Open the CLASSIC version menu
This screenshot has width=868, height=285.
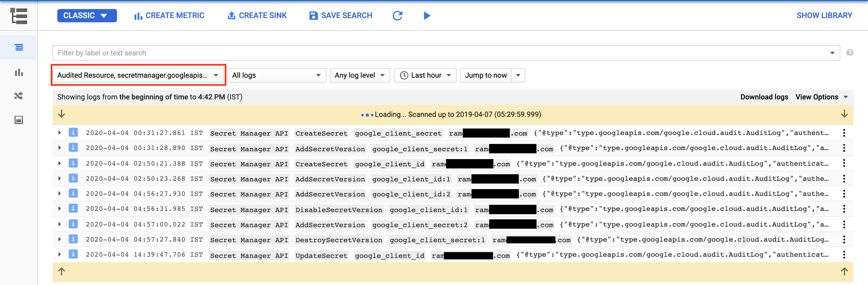coord(87,15)
